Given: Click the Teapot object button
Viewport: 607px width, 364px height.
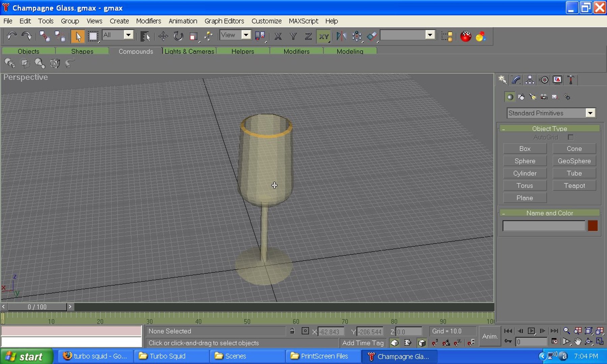Looking at the screenshot, I should [x=574, y=186].
